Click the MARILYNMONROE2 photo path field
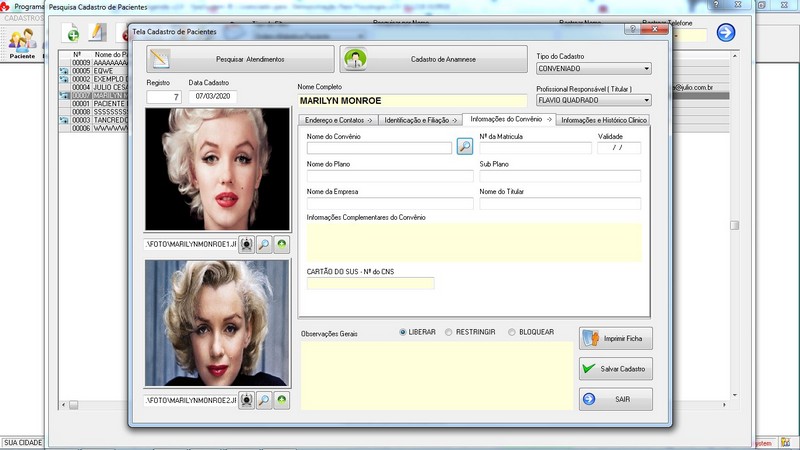The image size is (800, 450). point(191,401)
